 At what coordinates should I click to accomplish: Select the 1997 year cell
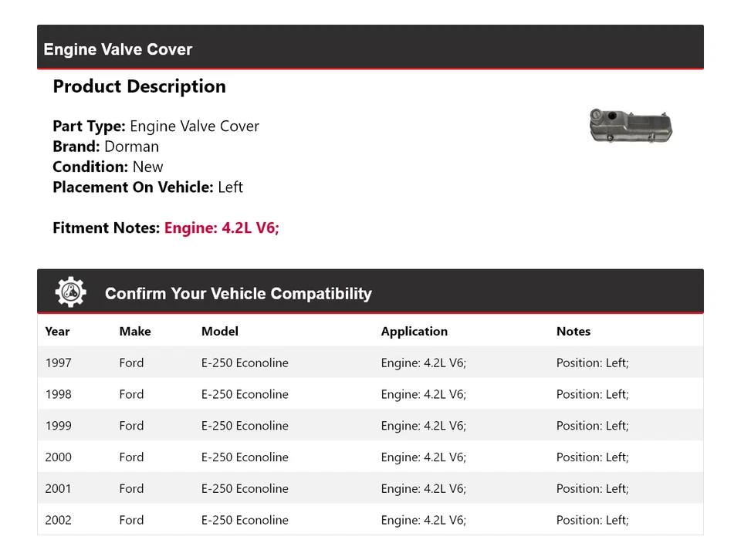[x=58, y=363]
